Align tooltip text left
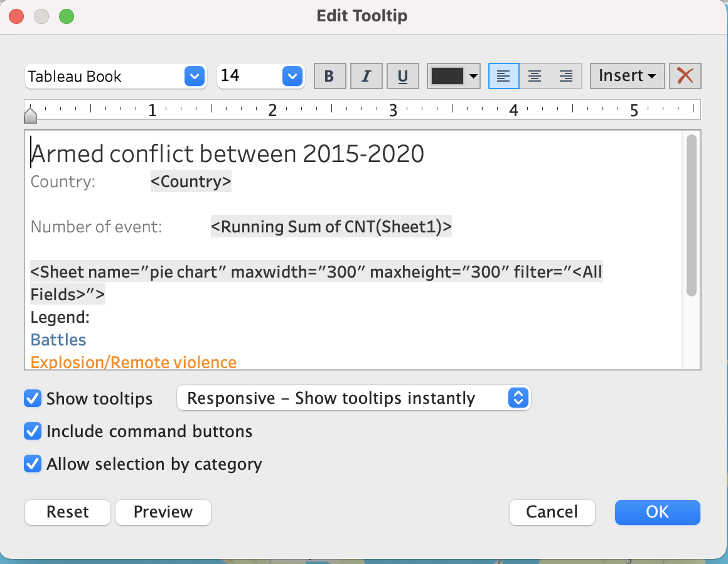This screenshot has height=564, width=728. (x=503, y=77)
